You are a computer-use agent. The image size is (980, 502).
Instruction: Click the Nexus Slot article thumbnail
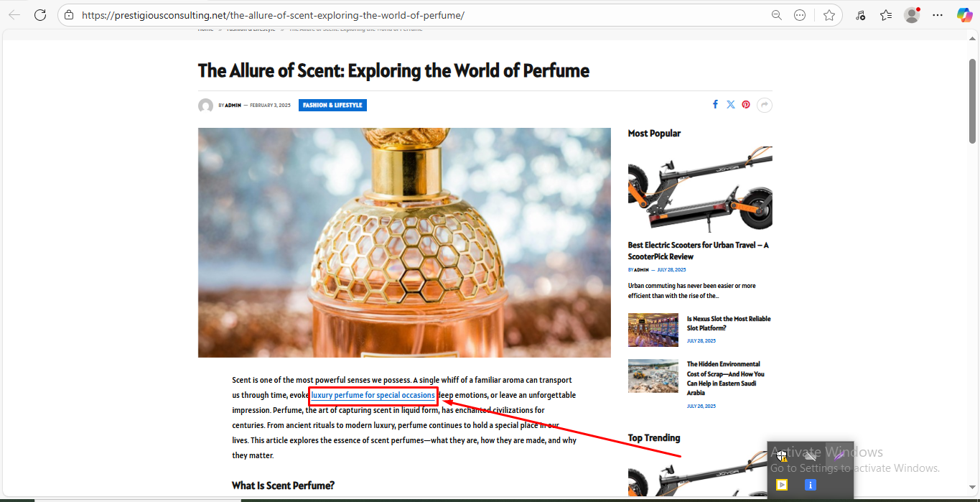[653, 330]
